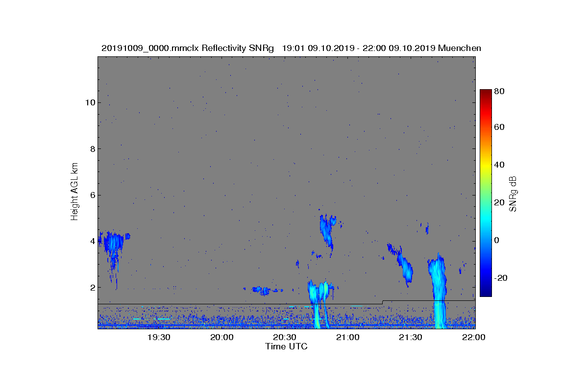Click the '21:30' time tick label

pyautogui.click(x=411, y=337)
